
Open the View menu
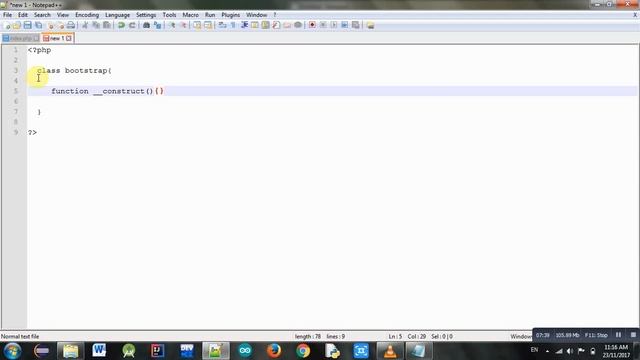(62, 15)
